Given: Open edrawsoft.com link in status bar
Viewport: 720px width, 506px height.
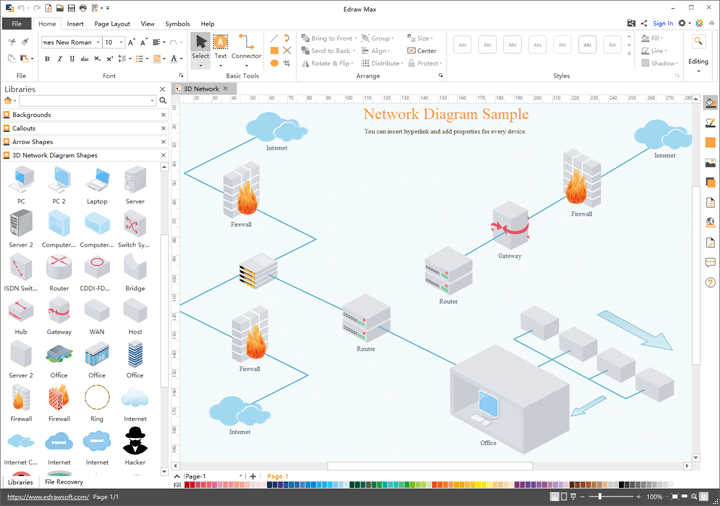Looking at the screenshot, I should coord(48,497).
